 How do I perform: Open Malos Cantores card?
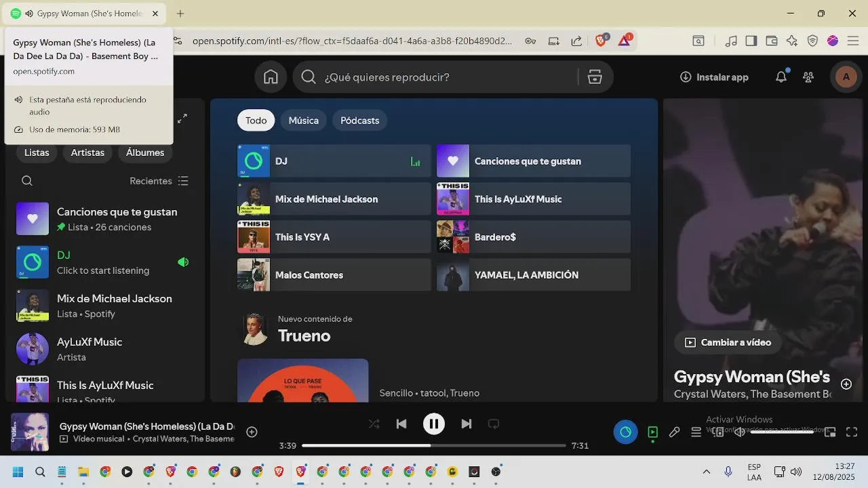(x=334, y=275)
